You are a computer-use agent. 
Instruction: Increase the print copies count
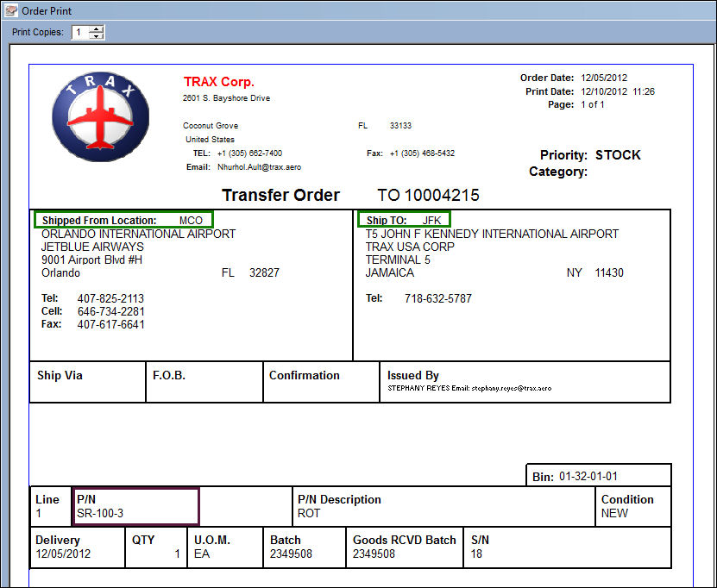(x=97, y=28)
